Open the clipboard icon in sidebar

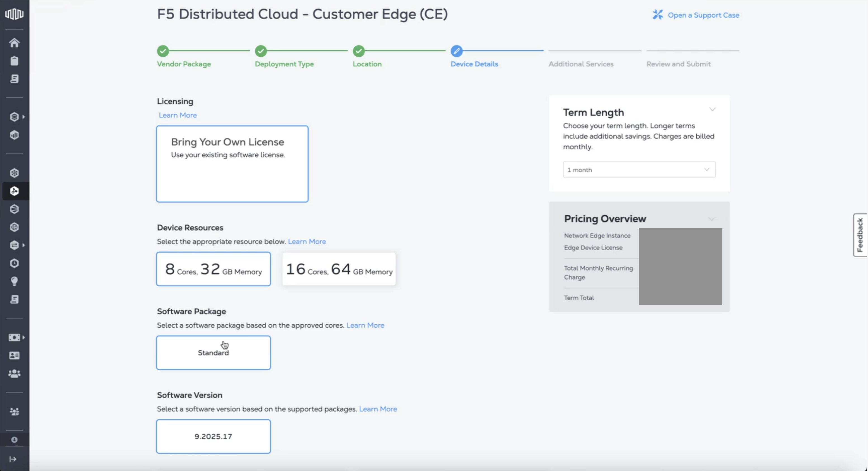point(14,61)
